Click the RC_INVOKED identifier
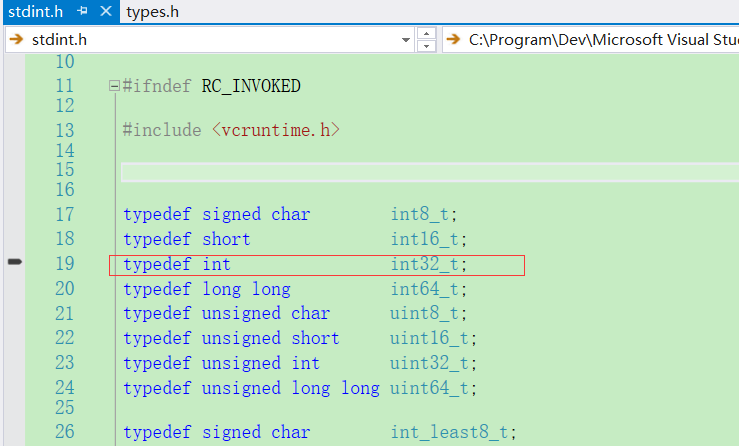This screenshot has width=739, height=446. [251, 86]
